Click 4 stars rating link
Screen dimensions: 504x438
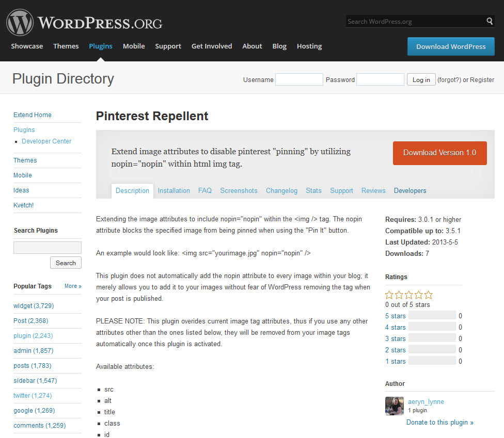396,327
